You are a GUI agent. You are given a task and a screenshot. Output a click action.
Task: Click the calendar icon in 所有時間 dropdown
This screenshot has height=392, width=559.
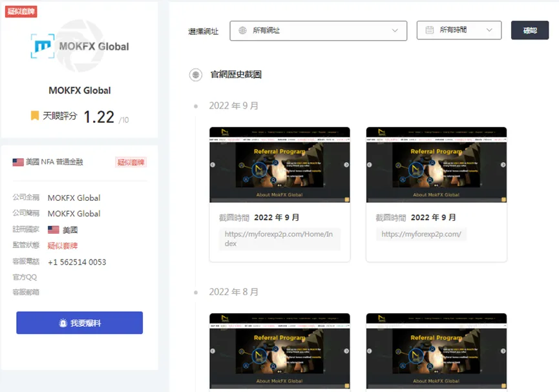(x=430, y=30)
